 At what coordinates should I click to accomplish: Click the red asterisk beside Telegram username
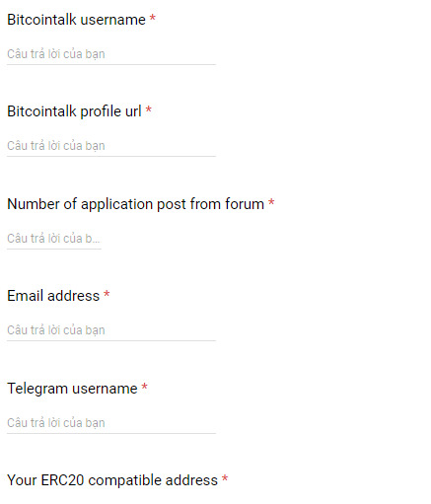(x=144, y=387)
